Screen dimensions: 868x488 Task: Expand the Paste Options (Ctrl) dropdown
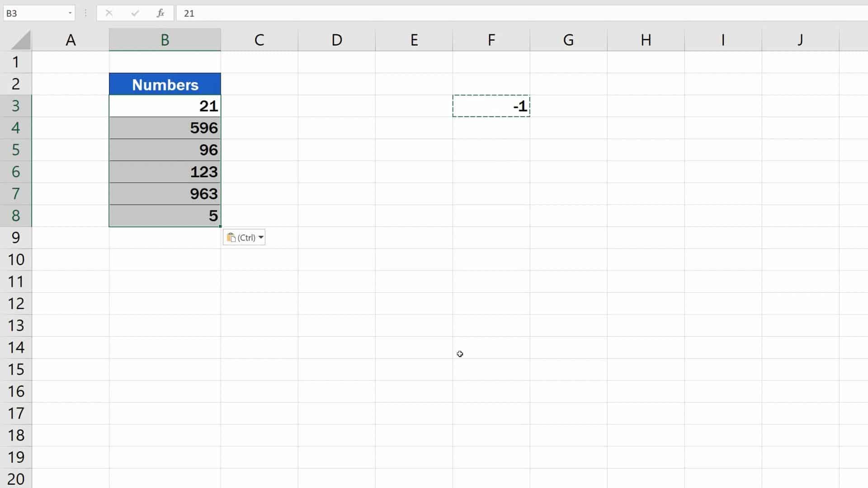point(261,237)
